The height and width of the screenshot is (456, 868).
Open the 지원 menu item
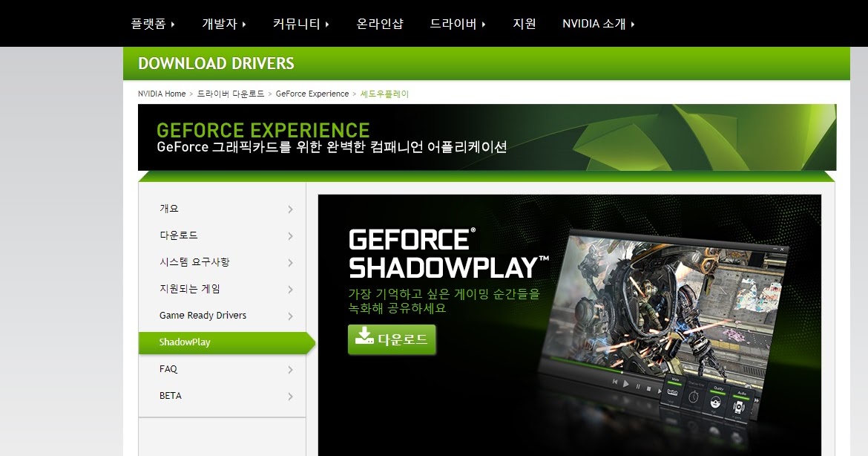pos(525,24)
